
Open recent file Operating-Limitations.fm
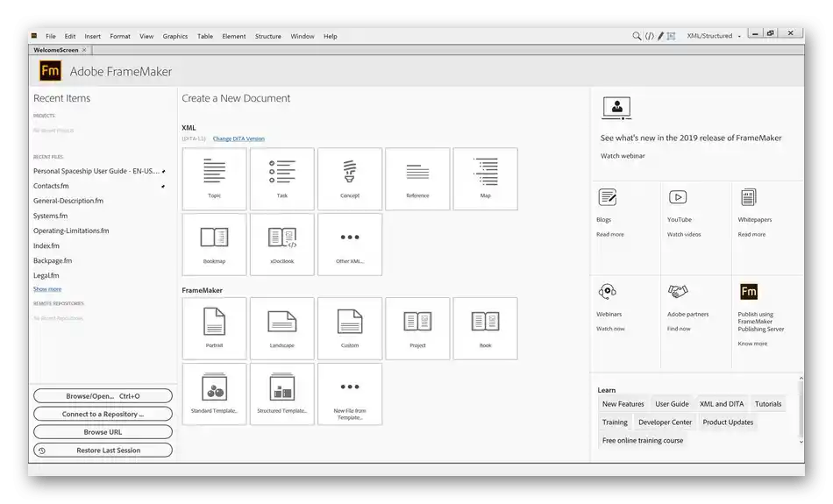(x=71, y=231)
